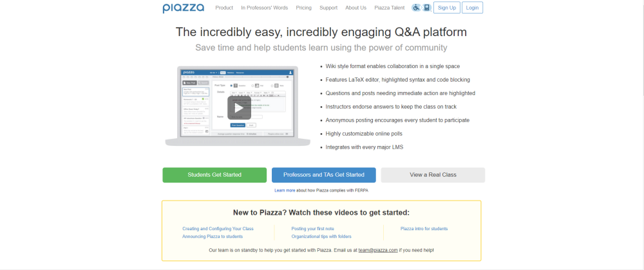644x270 pixels.
Task: Open Creating and Configuring Your Class video
Action: (218, 229)
